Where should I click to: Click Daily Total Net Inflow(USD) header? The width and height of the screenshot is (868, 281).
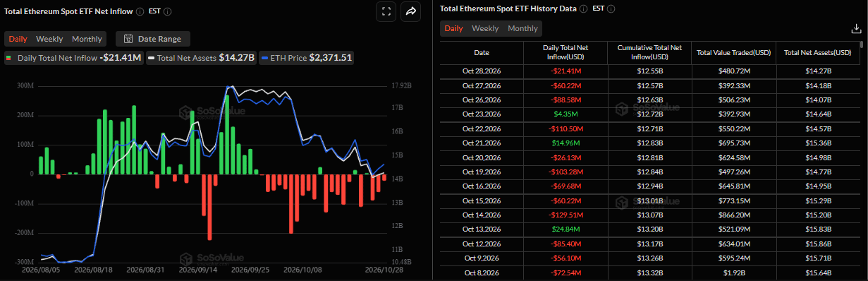[x=566, y=52]
